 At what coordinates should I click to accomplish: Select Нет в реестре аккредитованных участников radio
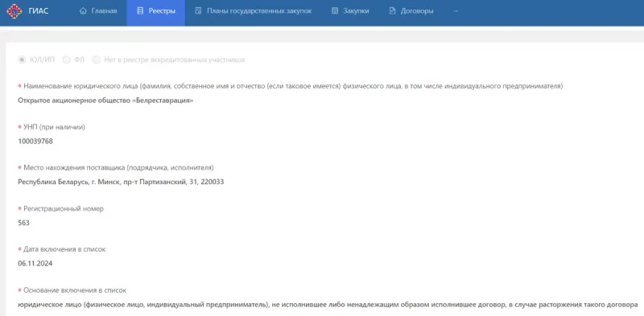[x=96, y=60]
